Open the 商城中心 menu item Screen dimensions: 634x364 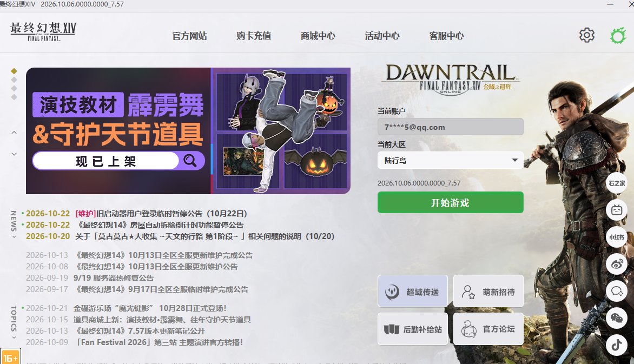[318, 36]
